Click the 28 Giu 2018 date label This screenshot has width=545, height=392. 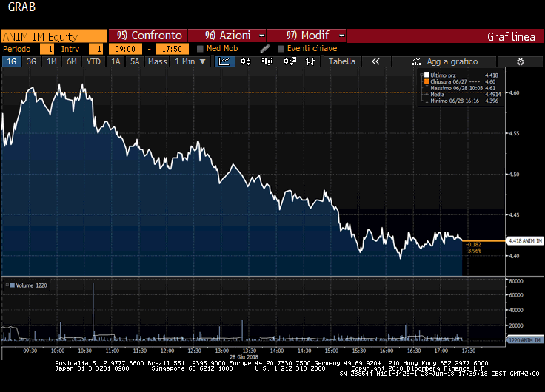pyautogui.click(x=244, y=357)
